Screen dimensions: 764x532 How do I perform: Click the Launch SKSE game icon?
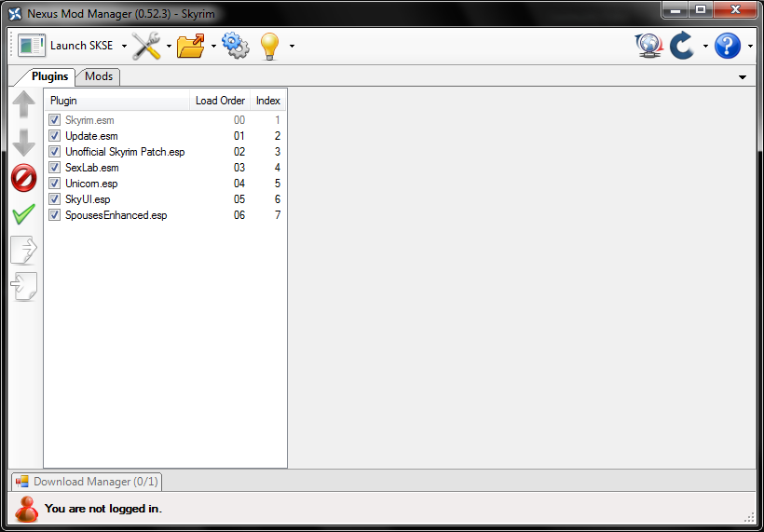pos(32,46)
